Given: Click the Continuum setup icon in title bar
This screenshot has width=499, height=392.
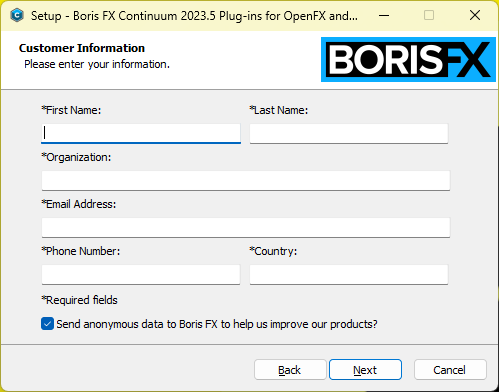Looking at the screenshot, I should tap(17, 15).
